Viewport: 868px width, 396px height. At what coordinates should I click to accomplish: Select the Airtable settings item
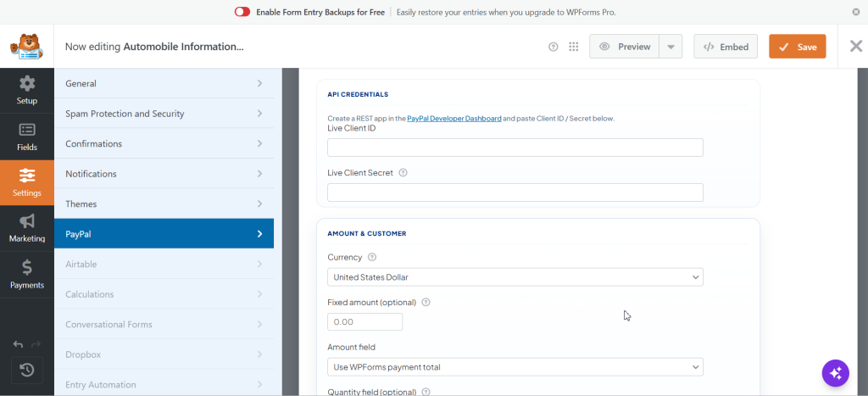(x=164, y=265)
